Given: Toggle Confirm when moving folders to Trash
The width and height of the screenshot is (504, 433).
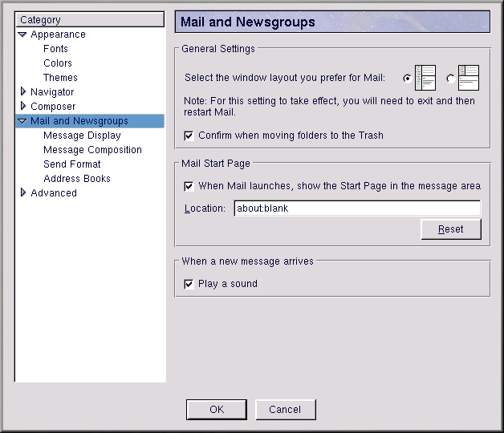Looking at the screenshot, I should point(189,136).
